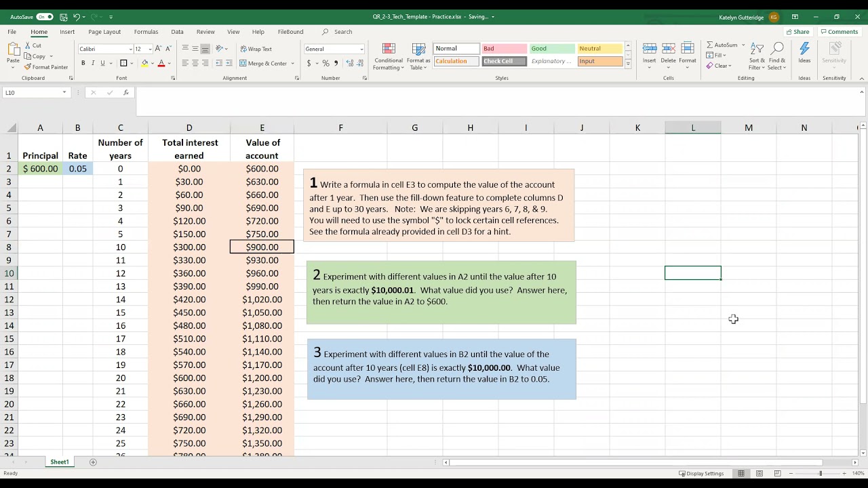868x488 pixels.
Task: Switch to Page Layout view icon
Action: 759,473
